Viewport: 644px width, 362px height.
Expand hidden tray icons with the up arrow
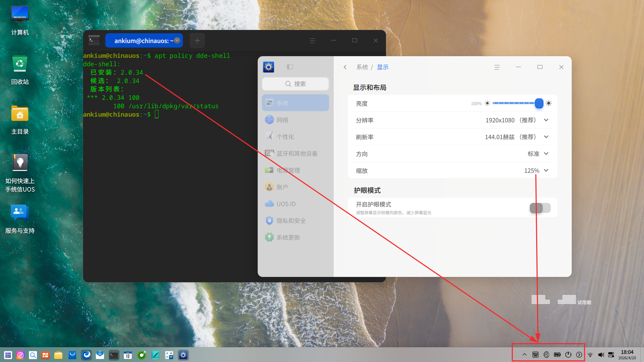coord(524,355)
